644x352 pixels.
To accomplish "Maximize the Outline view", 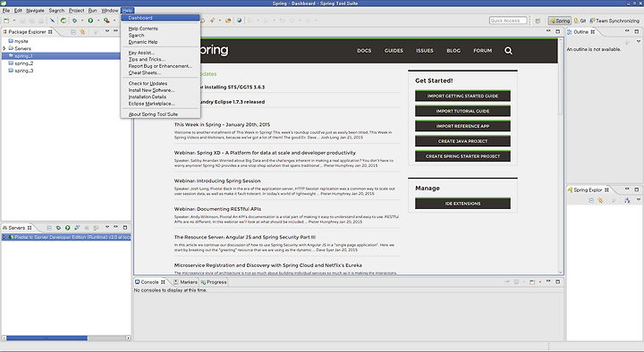I will 636,31.
